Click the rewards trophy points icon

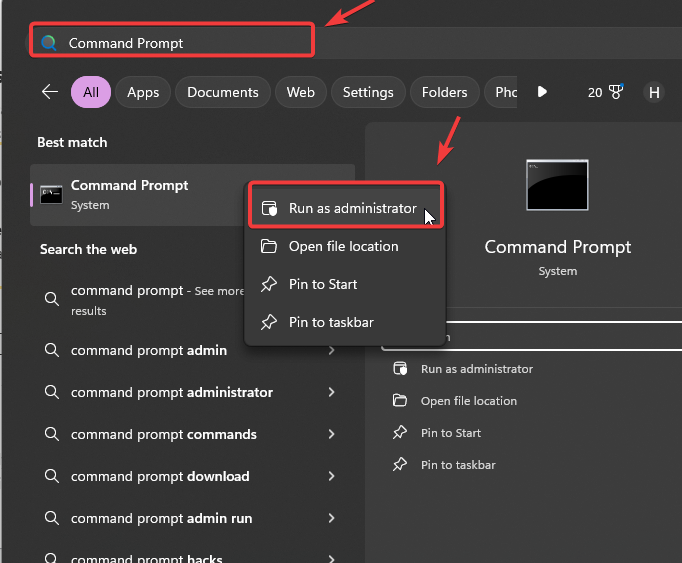coord(616,92)
